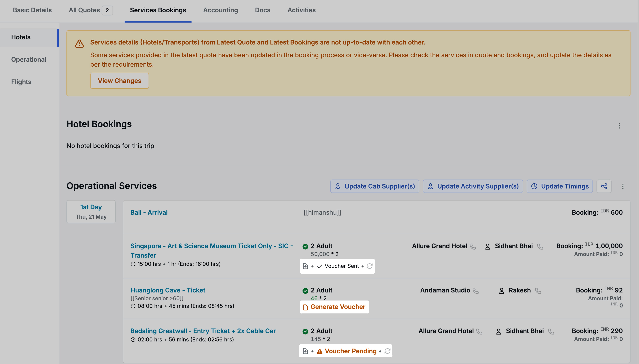
Task: Click the Update Timings button
Action: [559, 186]
